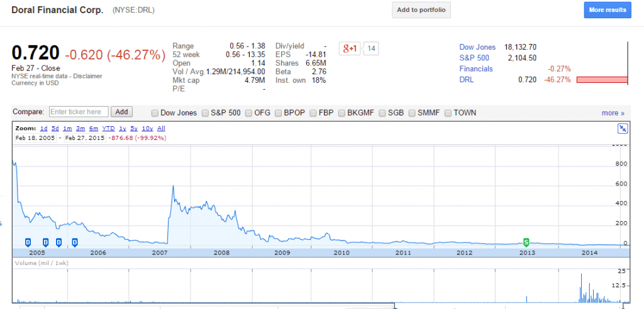This screenshot has height=309, width=644.
Task: Set chart zoom to 1d
Action: click(x=43, y=129)
